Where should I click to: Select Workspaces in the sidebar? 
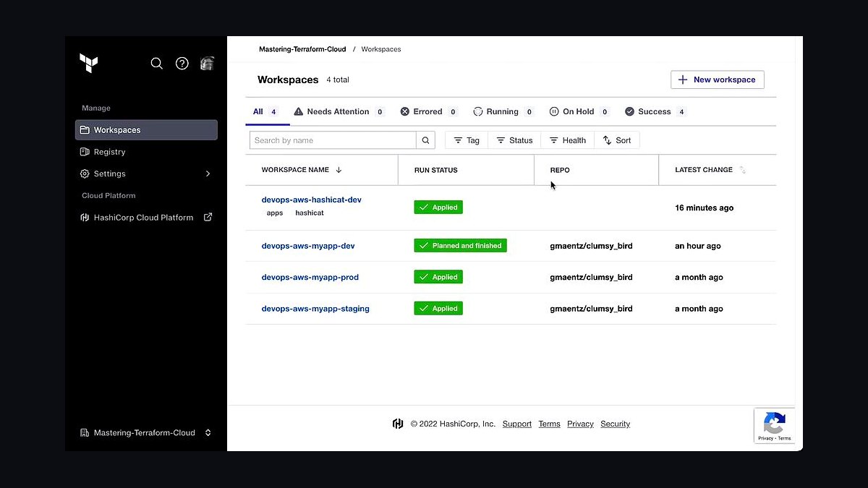tap(146, 130)
